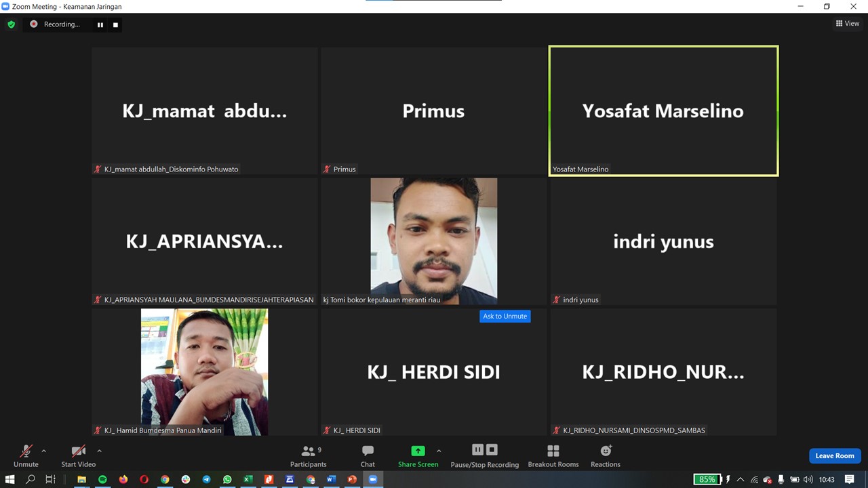This screenshot has height=488, width=868.
Task: Open PowerPoint from taskbar
Action: (x=352, y=479)
